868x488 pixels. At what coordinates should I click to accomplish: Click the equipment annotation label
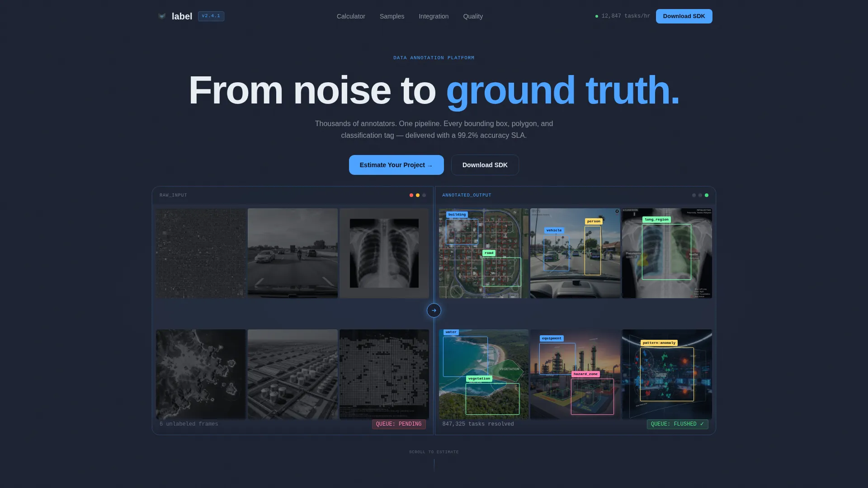pyautogui.click(x=552, y=338)
